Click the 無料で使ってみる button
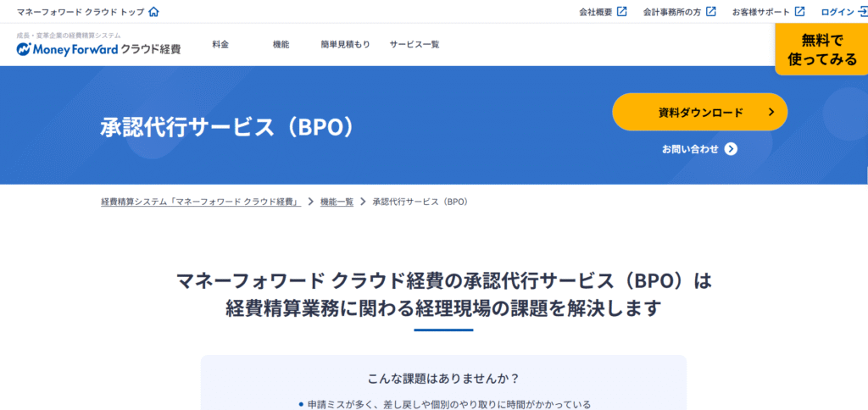The width and height of the screenshot is (868, 410). 821,49
